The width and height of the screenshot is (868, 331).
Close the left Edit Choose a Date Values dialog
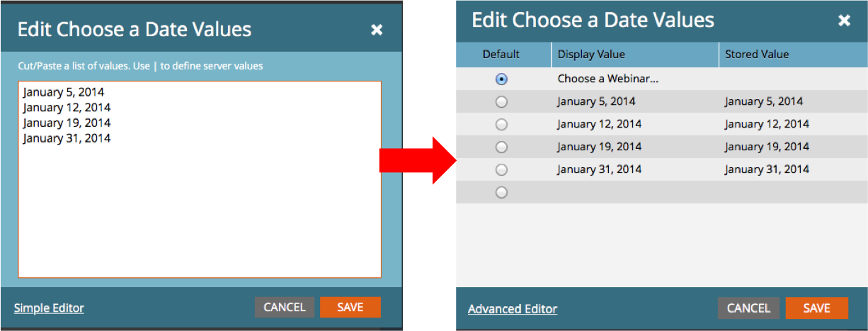(377, 30)
